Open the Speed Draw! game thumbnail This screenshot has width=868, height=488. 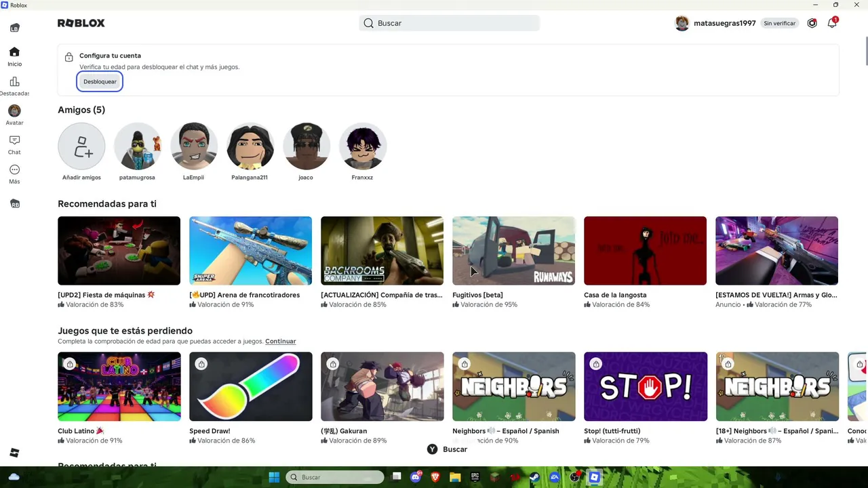coord(250,386)
